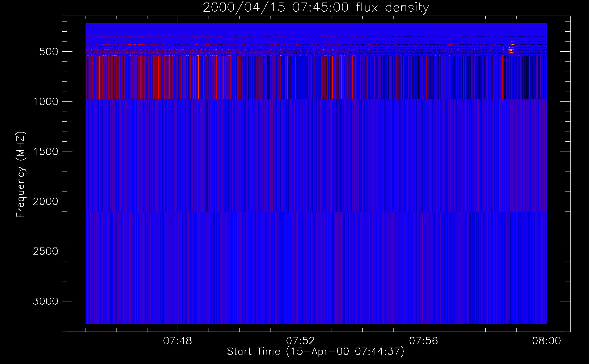This screenshot has width=589, height=364.
Task: Click the 'Start Time (15-Apr-00 07:44:37)' label
Action: coord(316,352)
